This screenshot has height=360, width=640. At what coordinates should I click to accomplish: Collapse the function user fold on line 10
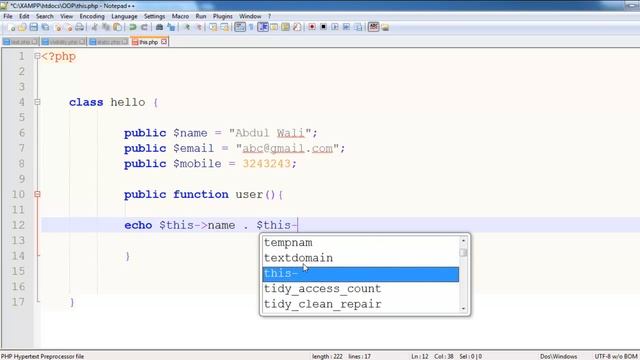(x=37, y=194)
